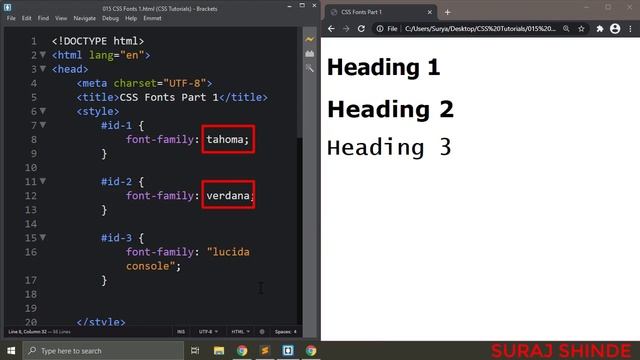Click Heading 3 text in browser page
This screenshot has width=640, height=360.
click(389, 147)
